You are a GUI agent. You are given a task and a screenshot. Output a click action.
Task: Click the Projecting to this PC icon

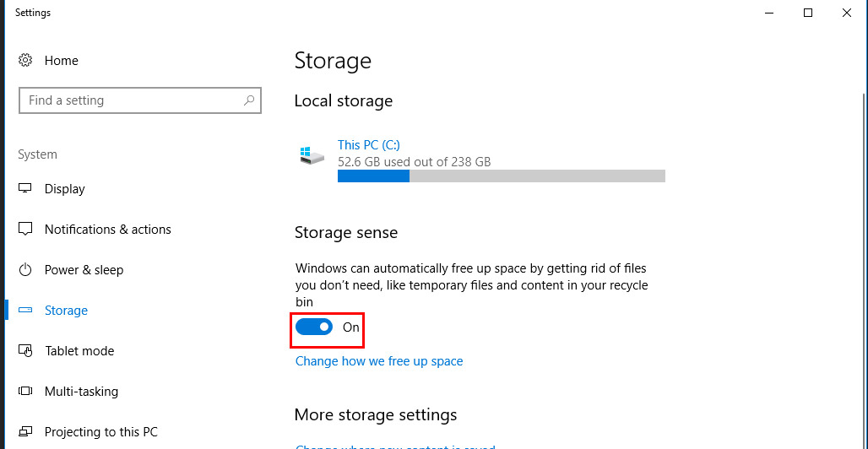click(25, 431)
